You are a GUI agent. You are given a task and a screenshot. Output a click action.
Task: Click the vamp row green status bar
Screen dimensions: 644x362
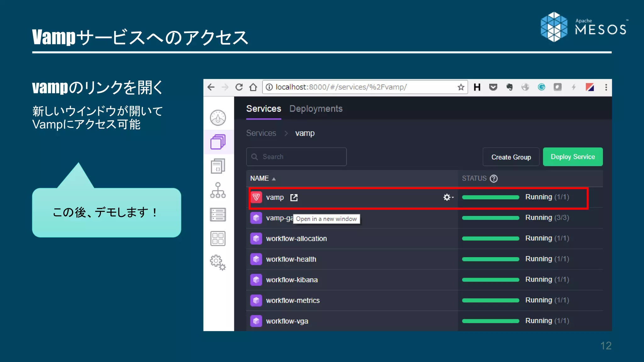click(491, 197)
